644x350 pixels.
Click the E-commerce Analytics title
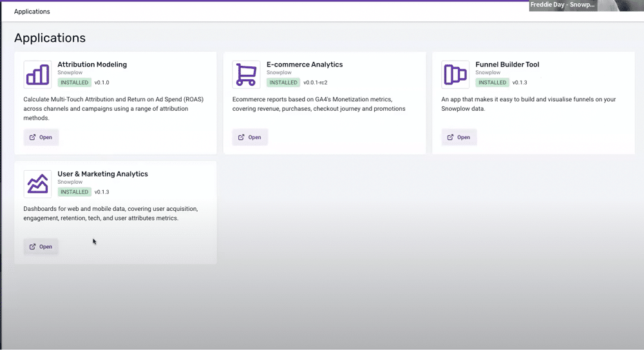point(305,64)
